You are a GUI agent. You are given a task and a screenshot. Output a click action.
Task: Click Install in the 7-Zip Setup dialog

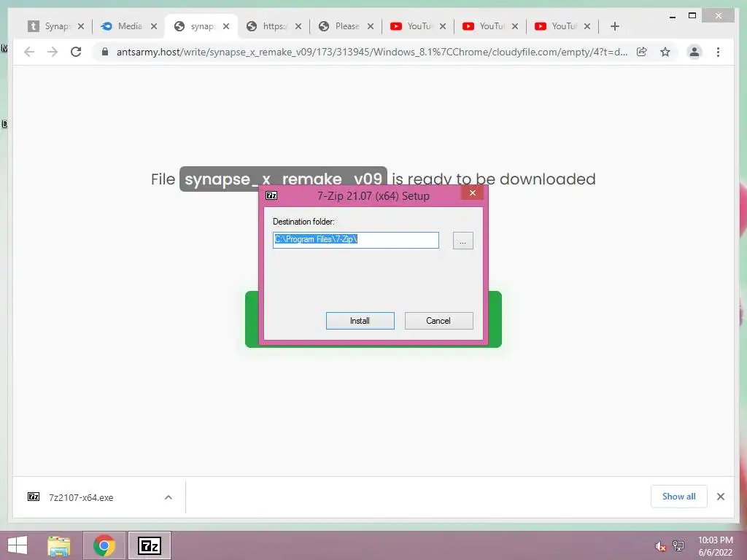coord(360,321)
